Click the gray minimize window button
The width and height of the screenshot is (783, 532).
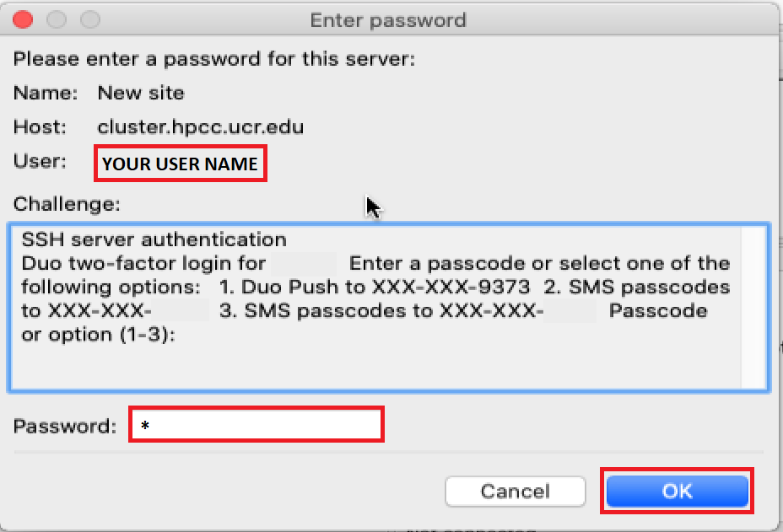click(x=57, y=19)
